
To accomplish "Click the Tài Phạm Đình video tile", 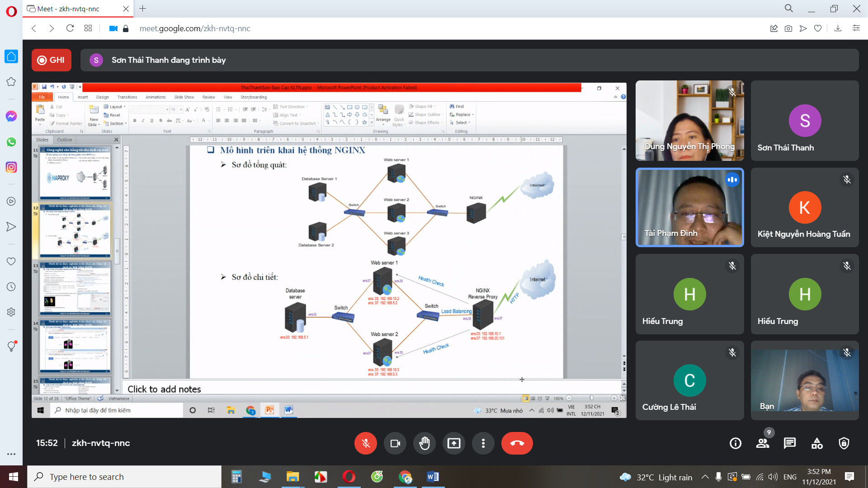I will [x=689, y=207].
